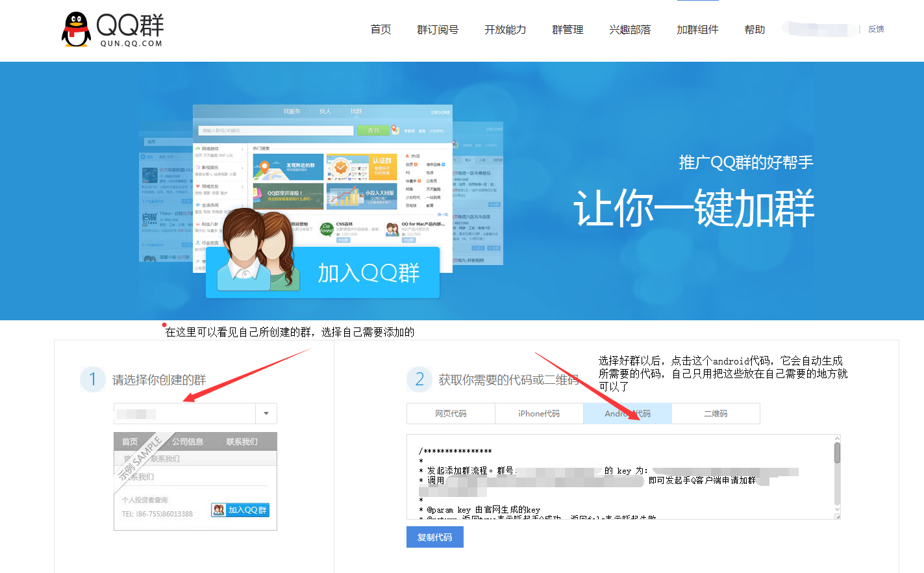Click the sample text 个人投资者查询
The width and height of the screenshot is (924, 573).
[x=145, y=500]
